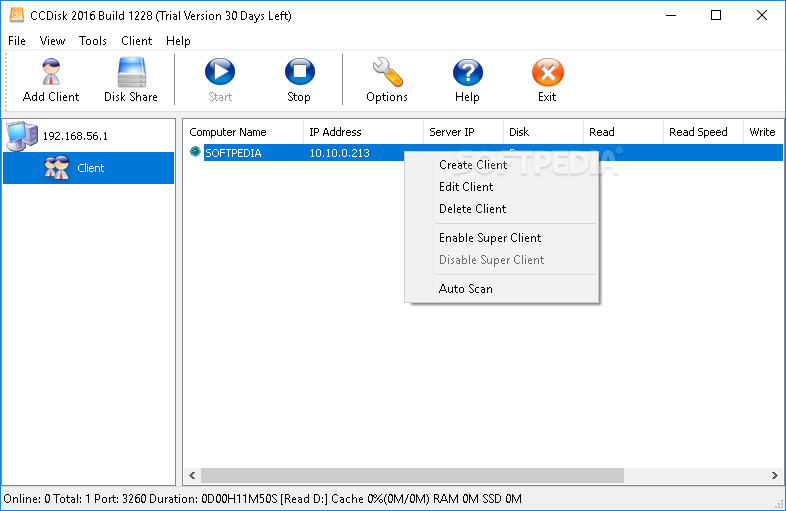Choose Delete Client from the context menu
Screen dimensions: 786x511
502,209
